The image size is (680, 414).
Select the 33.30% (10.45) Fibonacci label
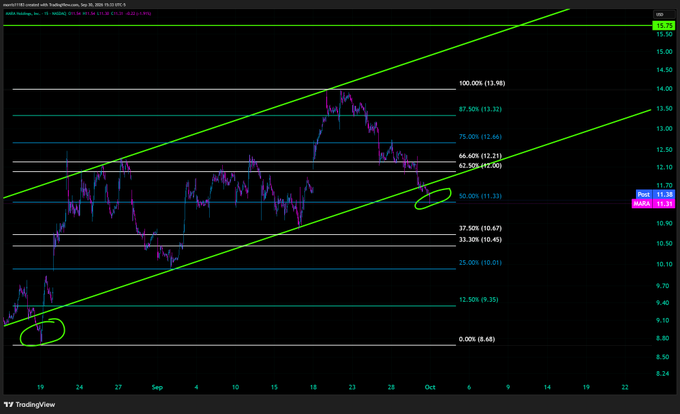480,240
